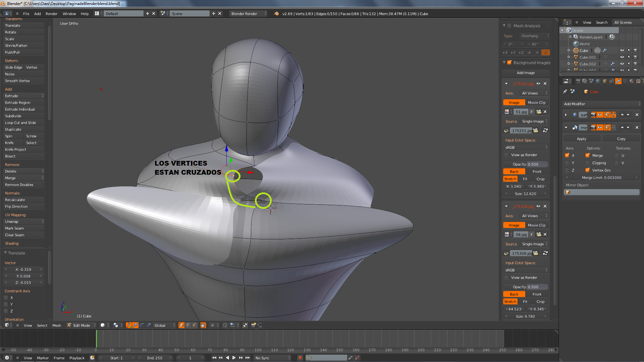Image resolution: width=644 pixels, height=362 pixels.
Task: Click the snap magnet icon in viewport header
Action: click(x=225, y=325)
